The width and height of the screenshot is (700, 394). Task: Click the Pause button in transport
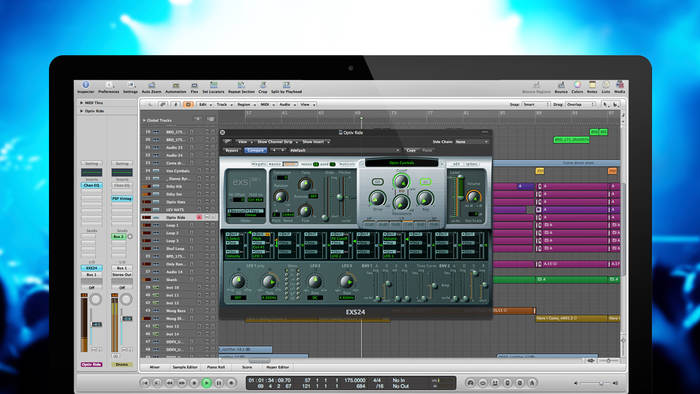(219, 382)
